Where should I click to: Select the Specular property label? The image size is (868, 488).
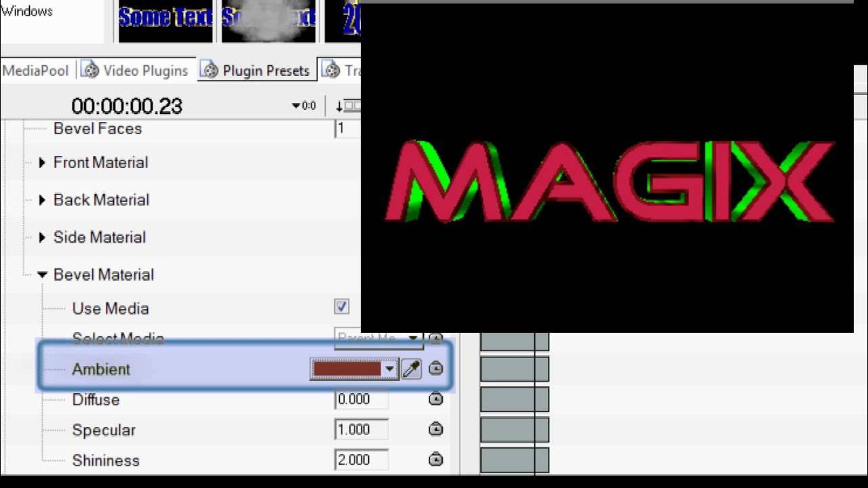[104, 430]
